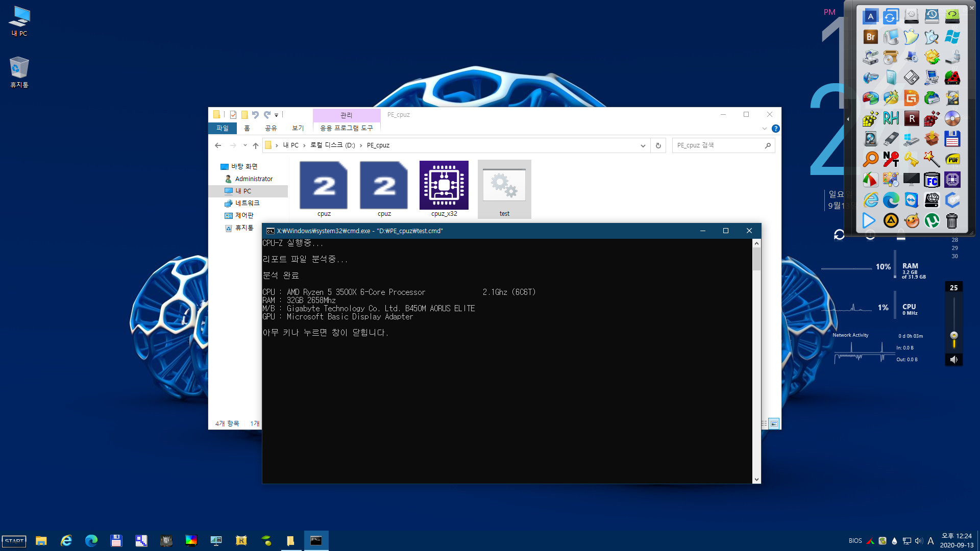Screen dimensions: 980x551
Task: Open the 휴지통 recycle bin on desktop
Action: 19,72
